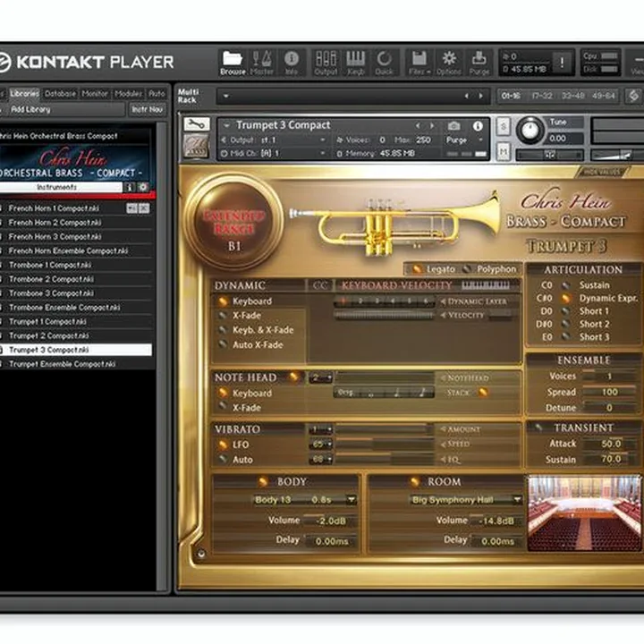Go to next multi rack preset arrow
Image resolution: width=644 pixels, height=644 pixels.
(480, 96)
